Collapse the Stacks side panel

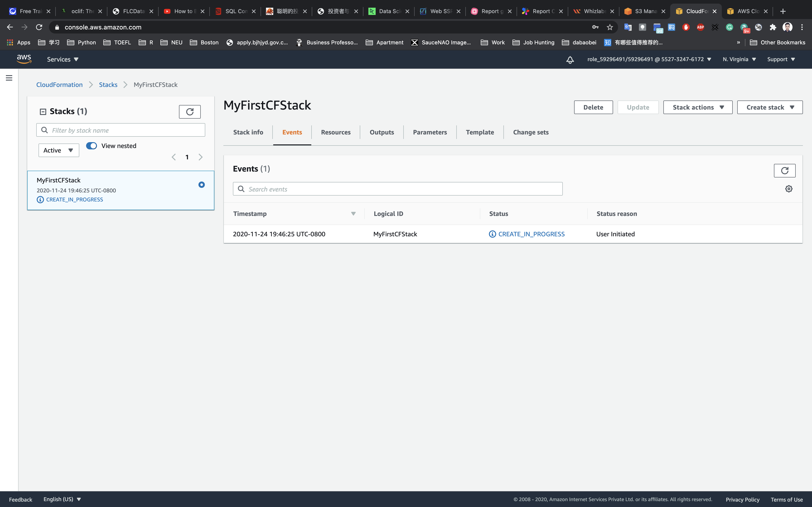click(43, 112)
